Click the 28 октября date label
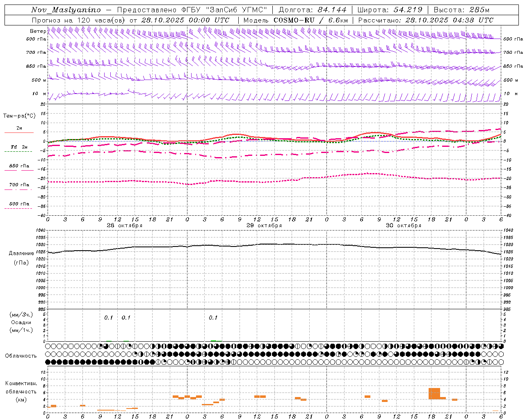Screen dimensions: 525x420 point(125,226)
